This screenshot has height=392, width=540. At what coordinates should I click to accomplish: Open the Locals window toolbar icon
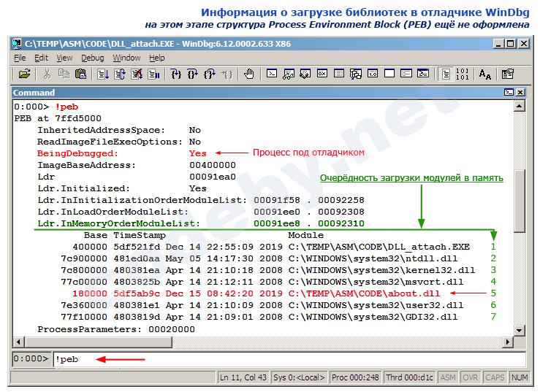[x=305, y=74]
